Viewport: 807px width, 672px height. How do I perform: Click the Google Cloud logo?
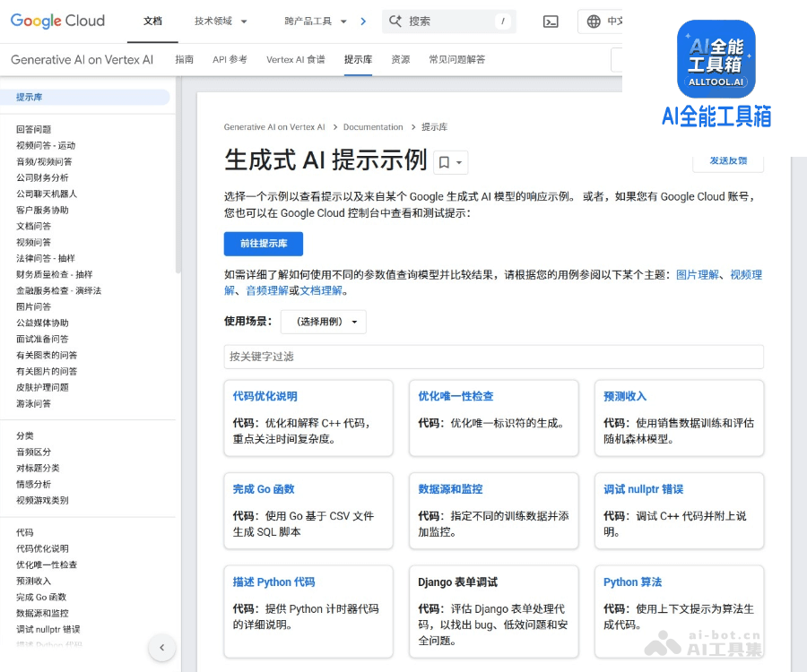click(57, 22)
